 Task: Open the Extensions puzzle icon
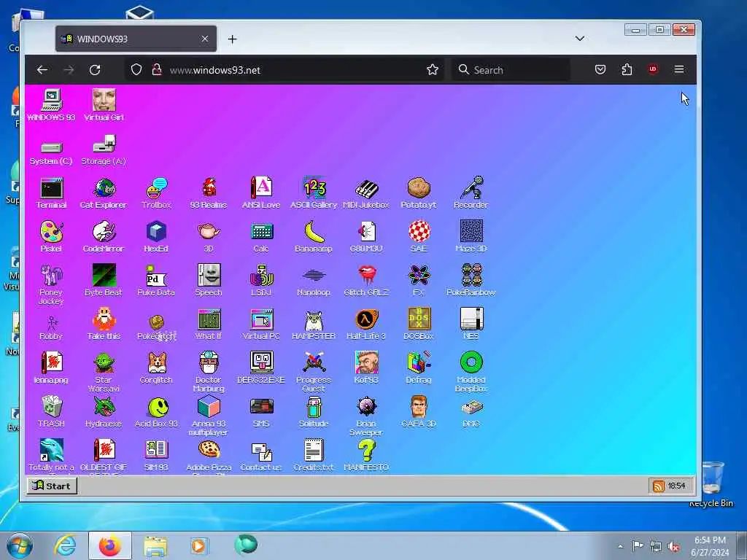pyautogui.click(x=627, y=70)
